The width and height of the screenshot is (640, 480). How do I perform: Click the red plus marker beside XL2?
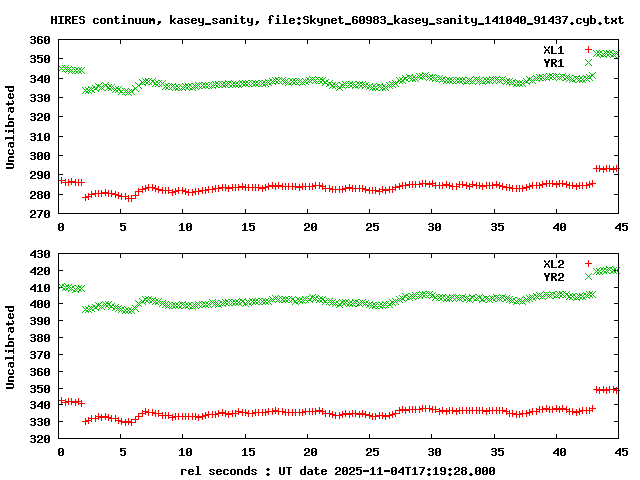[588, 263]
